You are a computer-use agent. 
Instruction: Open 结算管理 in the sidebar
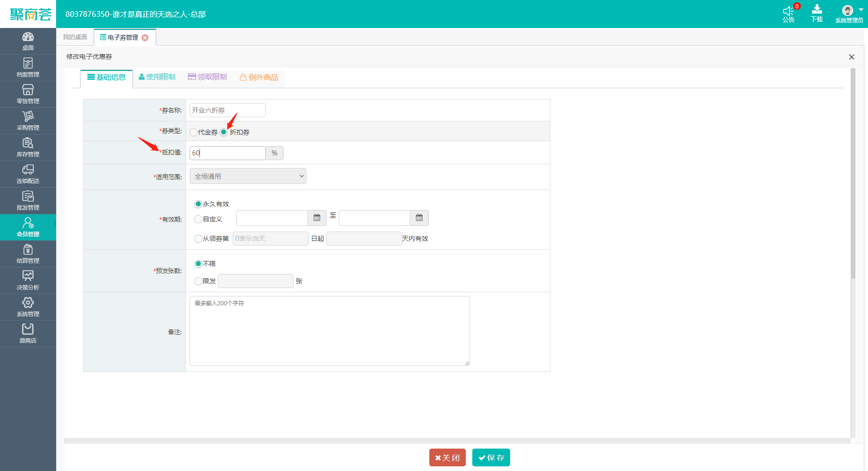coord(28,254)
